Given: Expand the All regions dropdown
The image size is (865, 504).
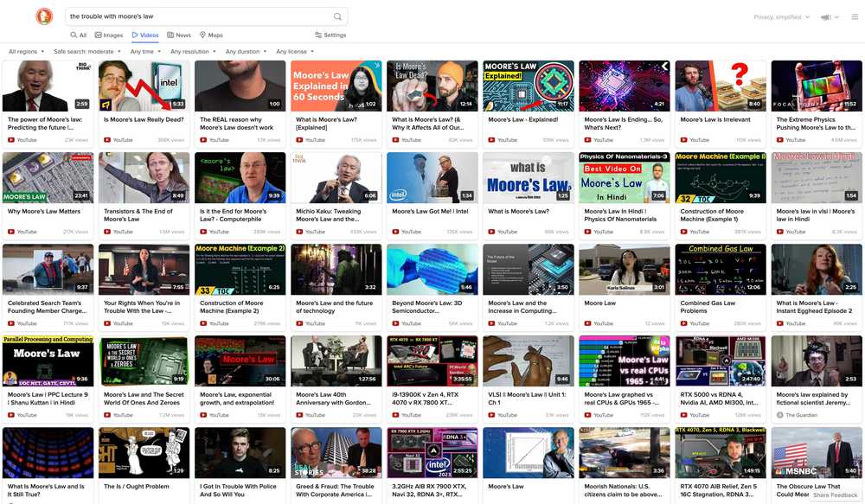Looking at the screenshot, I should 26,52.
